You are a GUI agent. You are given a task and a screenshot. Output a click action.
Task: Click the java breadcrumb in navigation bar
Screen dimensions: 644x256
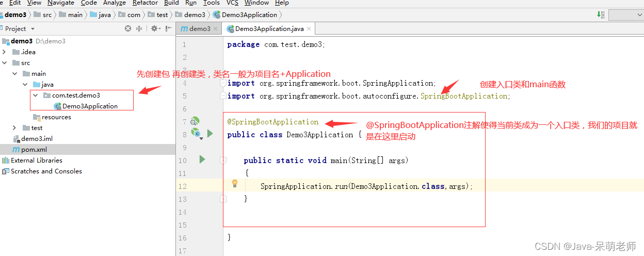101,14
